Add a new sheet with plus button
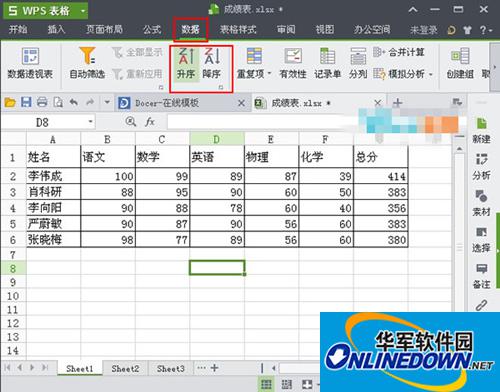This screenshot has width=500, height=392. pyautogui.click(x=215, y=368)
